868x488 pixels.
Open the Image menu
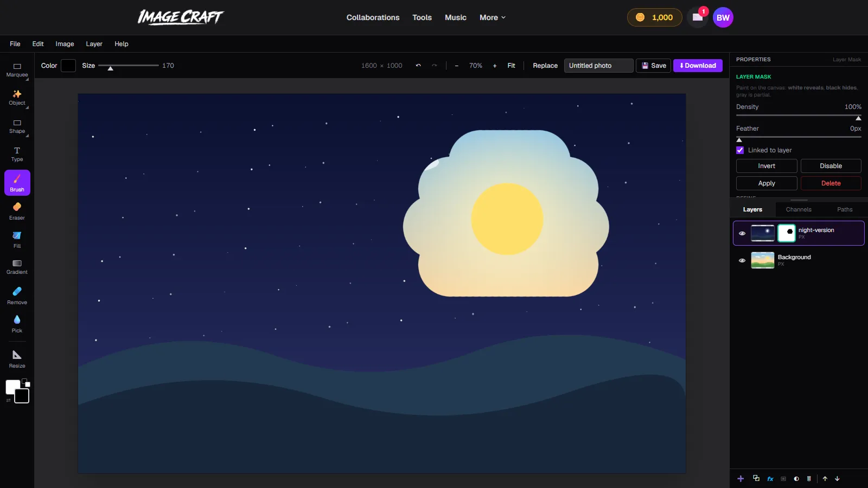click(65, 44)
